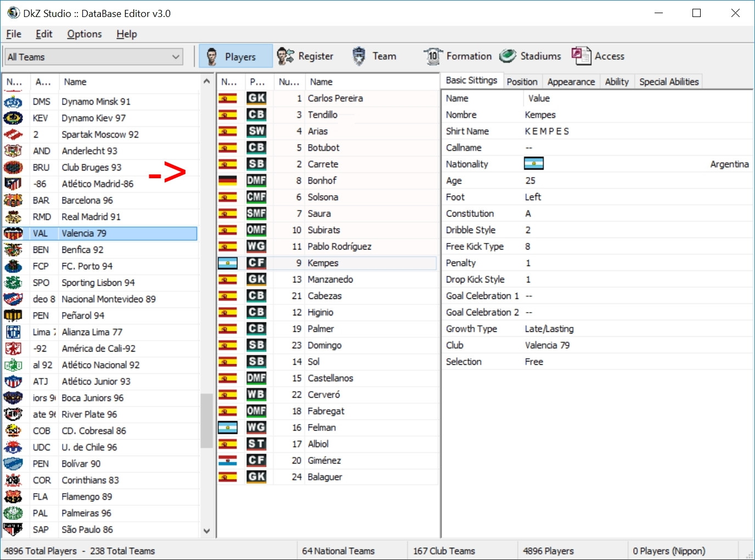
Task: Select player Tendillo in the list
Action: pyautogui.click(x=328, y=115)
